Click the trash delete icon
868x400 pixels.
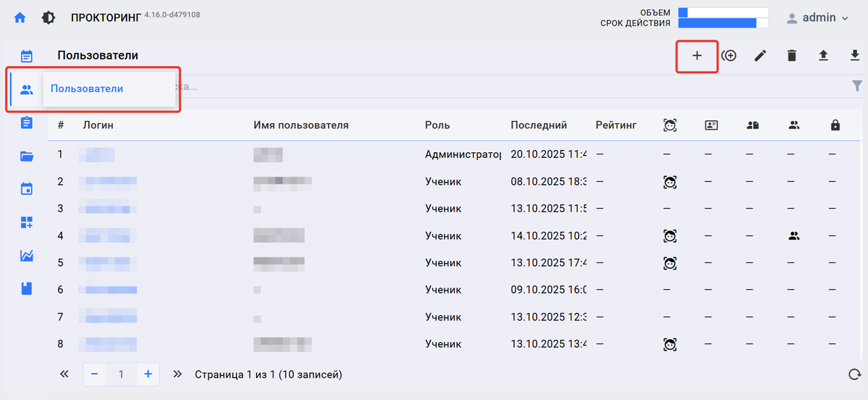click(x=792, y=56)
